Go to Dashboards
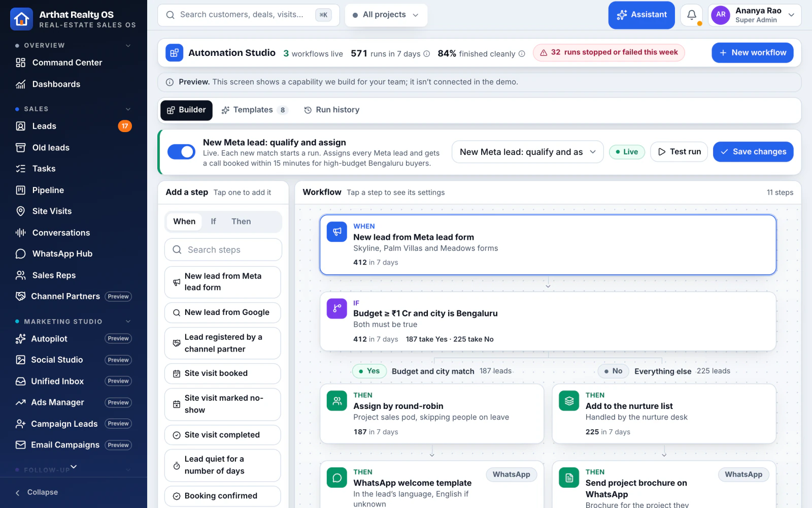This screenshot has width=812, height=508. point(74,84)
